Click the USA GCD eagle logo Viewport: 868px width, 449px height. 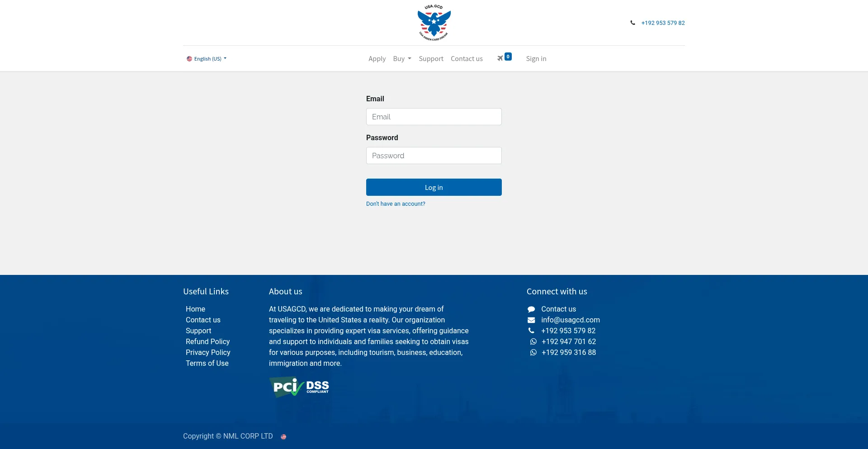point(434,23)
